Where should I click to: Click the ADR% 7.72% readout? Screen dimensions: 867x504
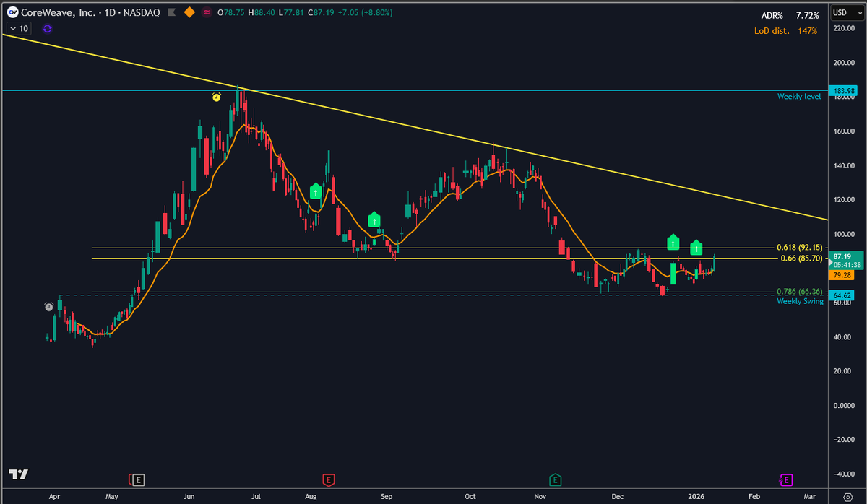pos(790,15)
